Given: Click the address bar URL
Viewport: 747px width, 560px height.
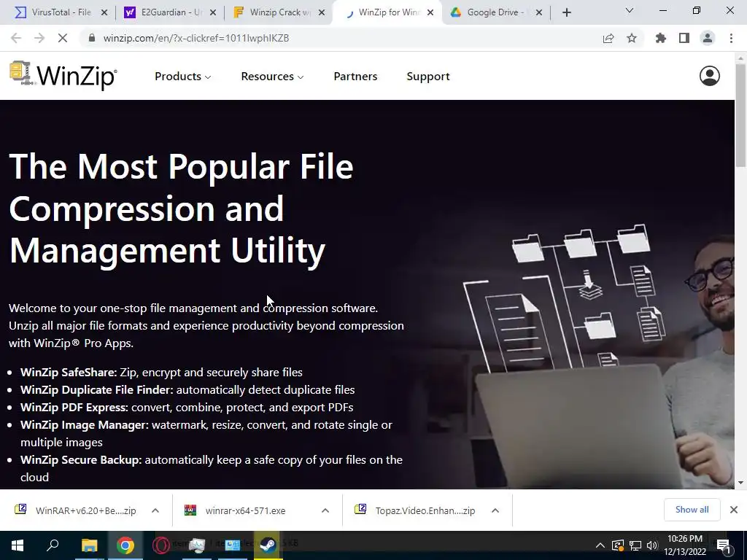Looking at the screenshot, I should [x=196, y=38].
